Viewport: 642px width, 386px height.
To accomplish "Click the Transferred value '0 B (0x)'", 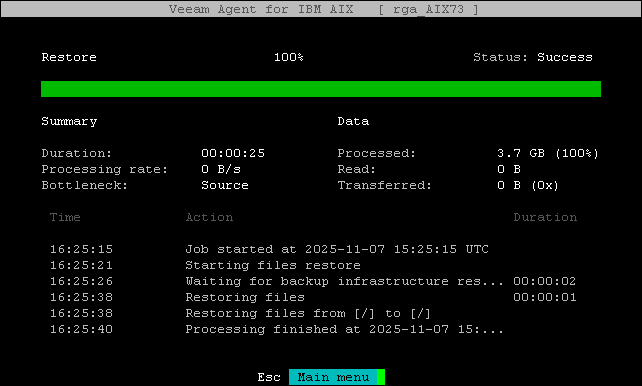I will click(x=528, y=185).
